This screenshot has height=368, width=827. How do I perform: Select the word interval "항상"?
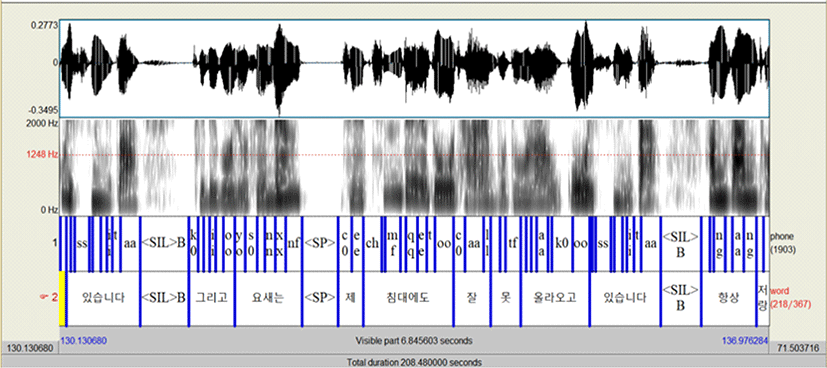729,298
